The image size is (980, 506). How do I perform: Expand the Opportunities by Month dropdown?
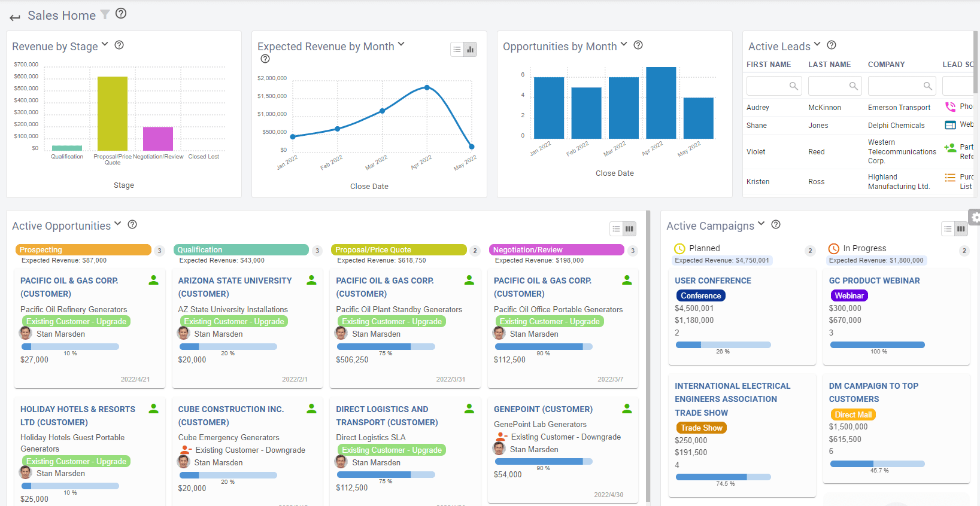[x=624, y=44]
